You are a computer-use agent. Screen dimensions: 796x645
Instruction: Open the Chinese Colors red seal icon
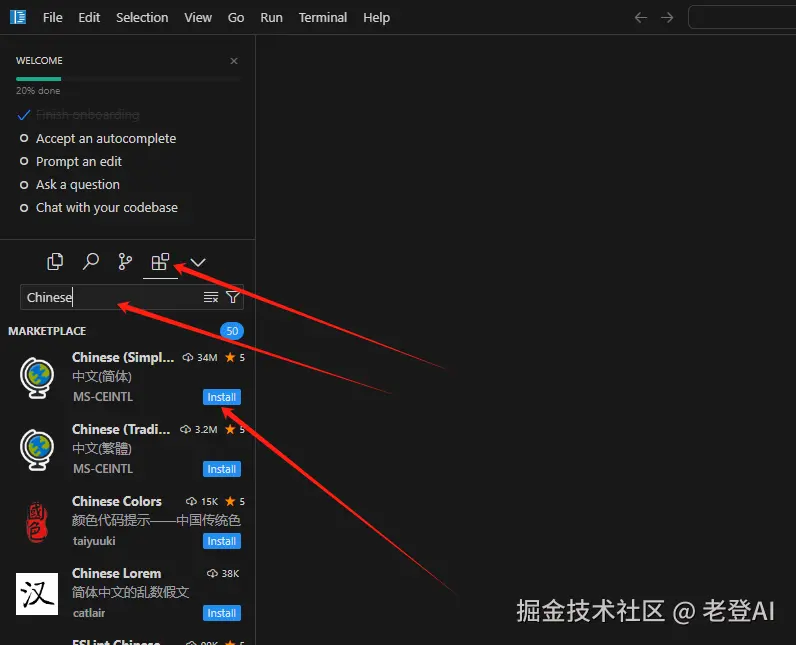[37, 522]
